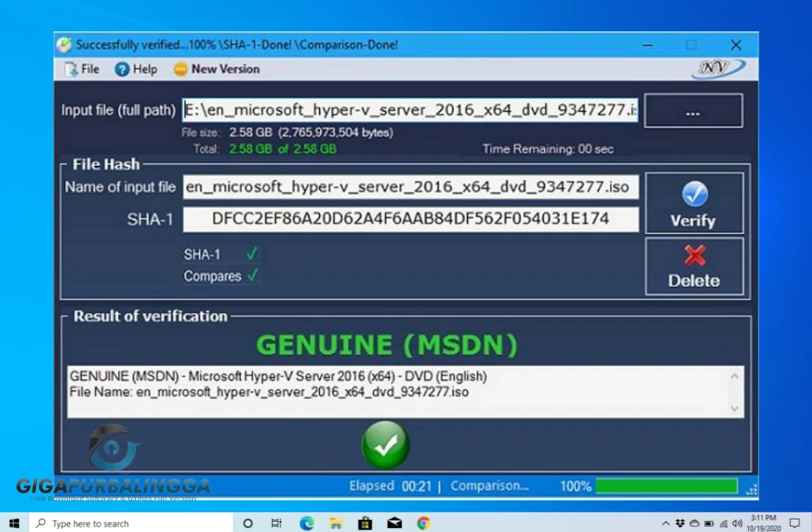Screen dimensions: 812x532
Task: Click the battery tray icon
Action: (709, 523)
